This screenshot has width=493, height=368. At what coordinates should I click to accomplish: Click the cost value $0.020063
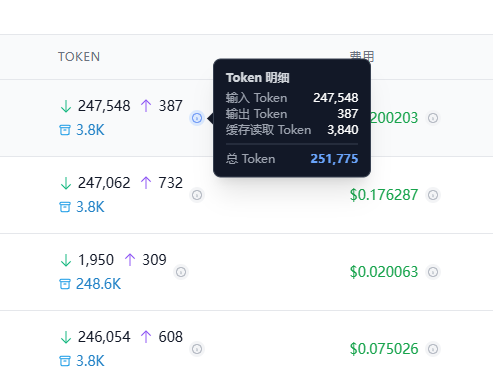pyautogui.click(x=384, y=272)
